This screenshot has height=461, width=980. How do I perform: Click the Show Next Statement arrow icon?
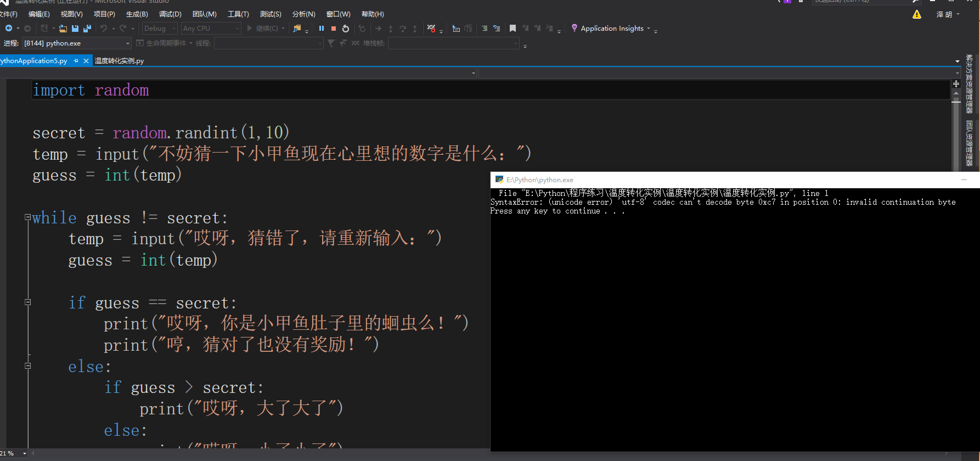(378, 29)
